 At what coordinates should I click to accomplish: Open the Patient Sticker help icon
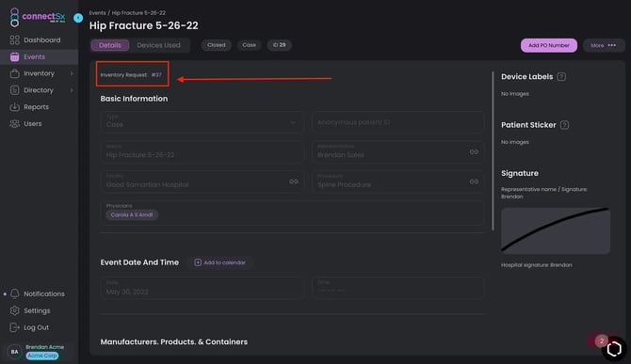564,125
